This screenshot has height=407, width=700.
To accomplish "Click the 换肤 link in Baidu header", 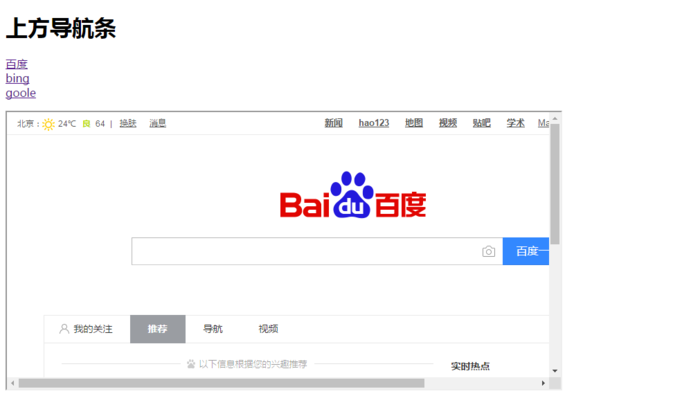I will tap(128, 123).
